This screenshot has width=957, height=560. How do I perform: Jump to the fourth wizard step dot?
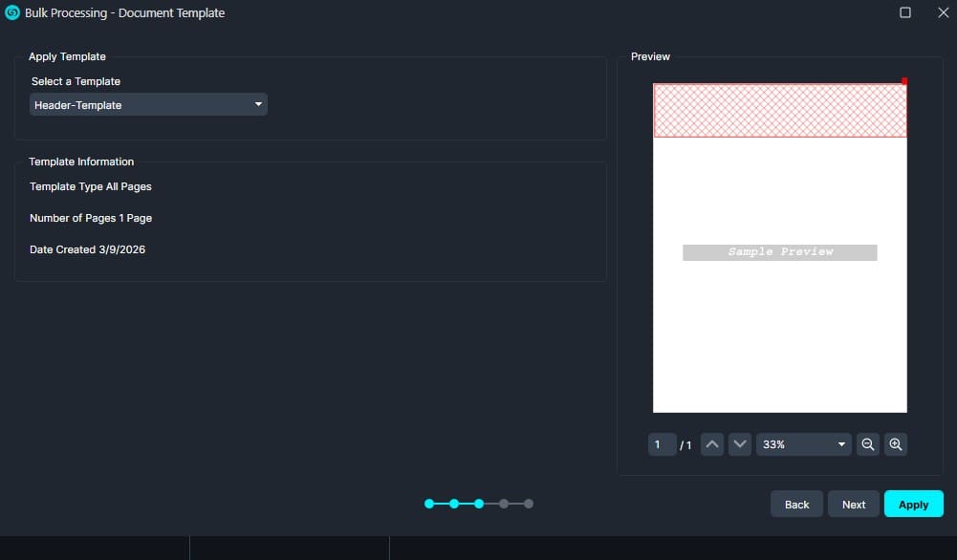point(504,504)
